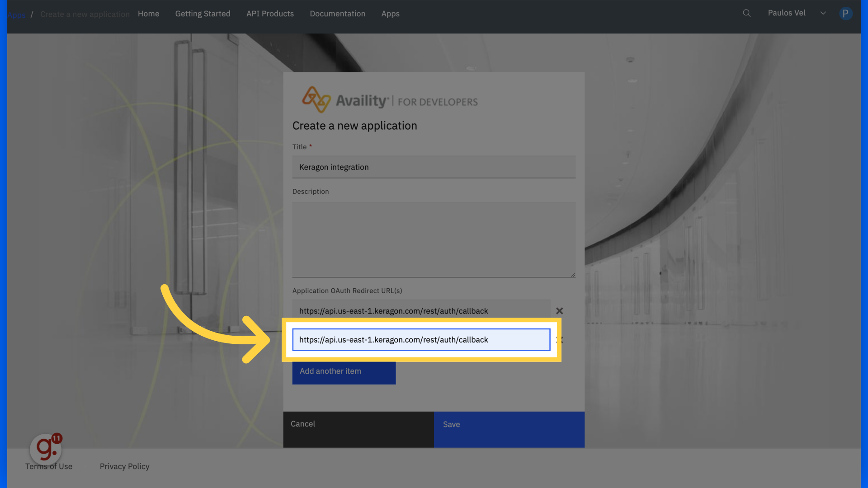868x488 pixels.
Task: Open the Terms of Use link
Action: [49, 466]
